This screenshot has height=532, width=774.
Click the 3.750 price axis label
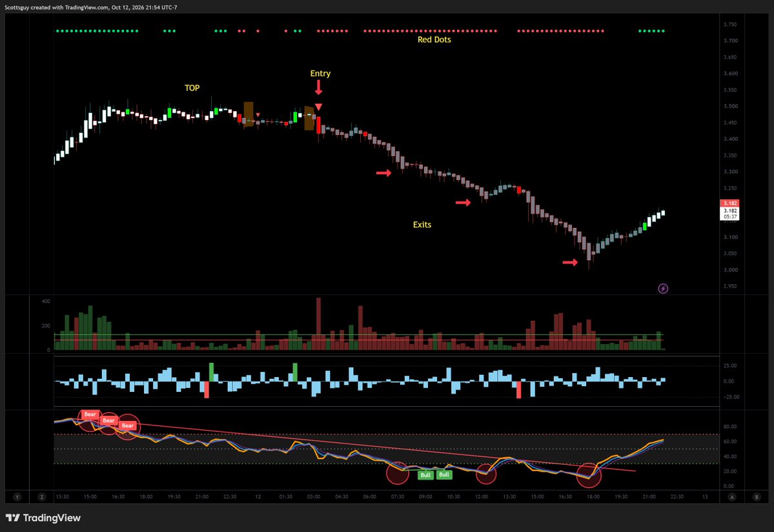coord(730,25)
